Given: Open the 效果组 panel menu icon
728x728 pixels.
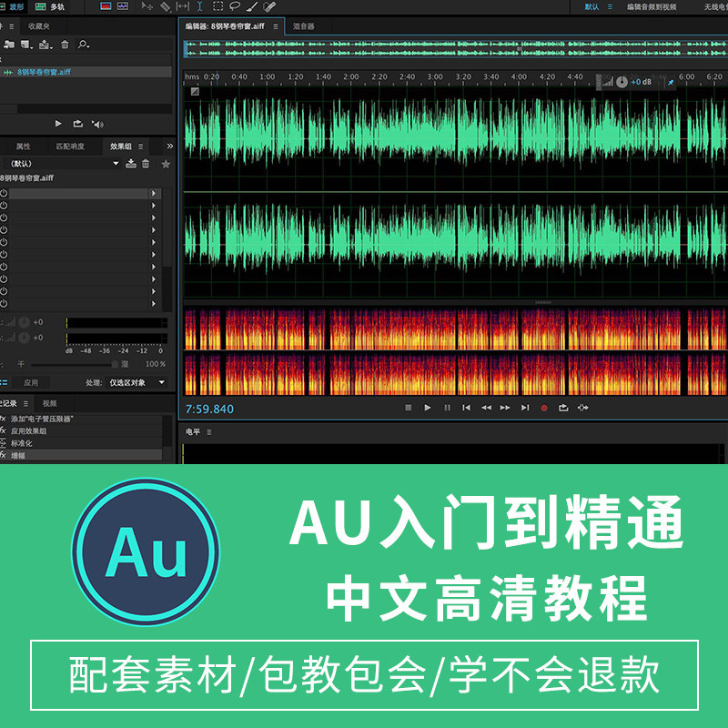Looking at the screenshot, I should pos(141,147).
